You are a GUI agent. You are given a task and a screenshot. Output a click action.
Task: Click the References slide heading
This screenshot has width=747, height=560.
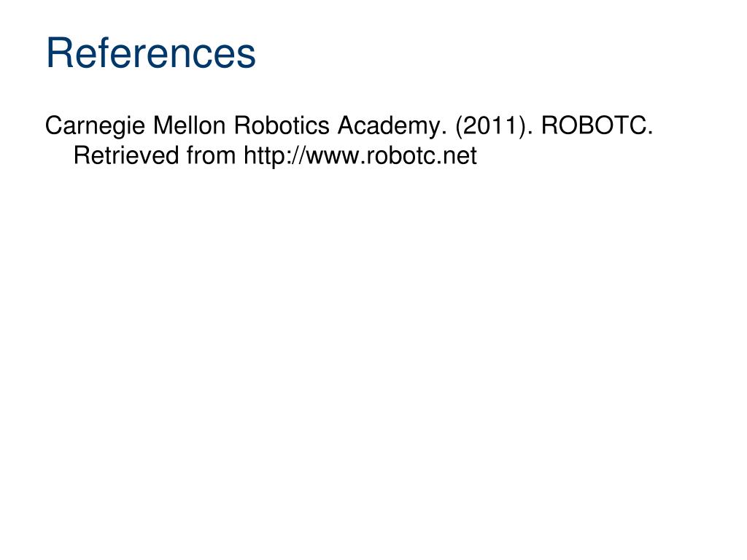pos(151,52)
